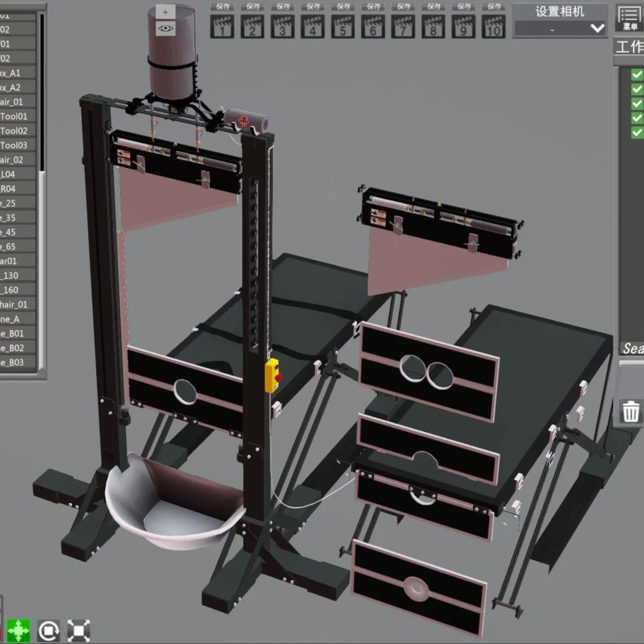Click the trash can delete icon

631,411
